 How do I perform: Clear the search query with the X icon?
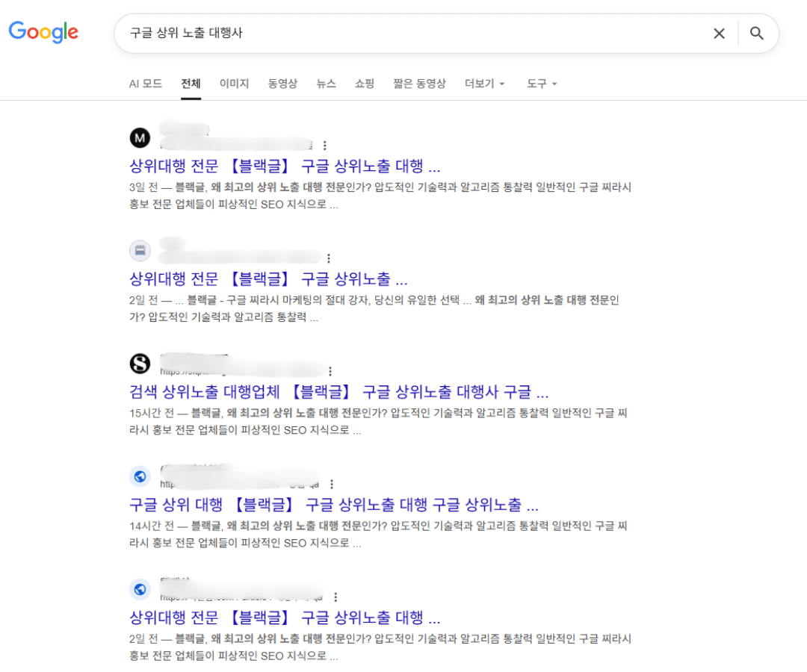point(718,34)
